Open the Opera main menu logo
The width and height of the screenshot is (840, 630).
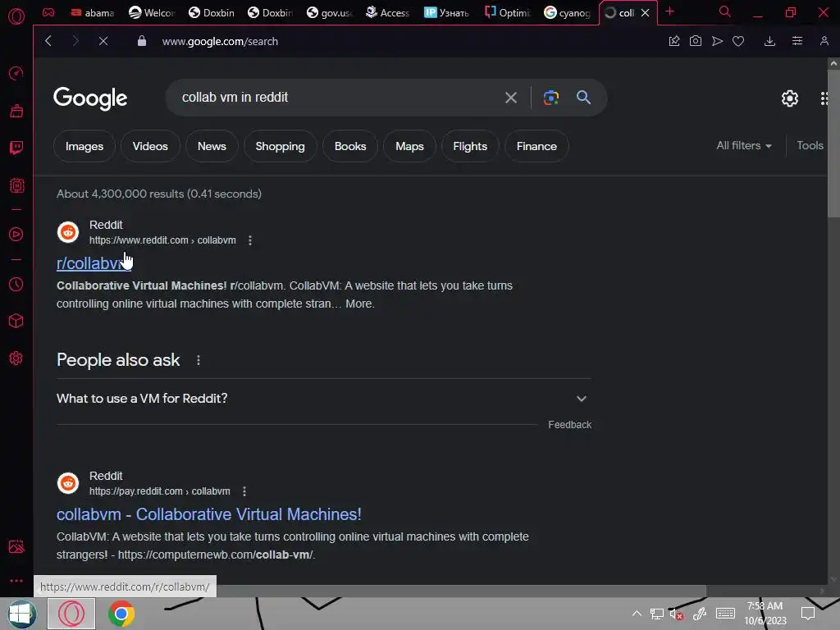tap(16, 16)
